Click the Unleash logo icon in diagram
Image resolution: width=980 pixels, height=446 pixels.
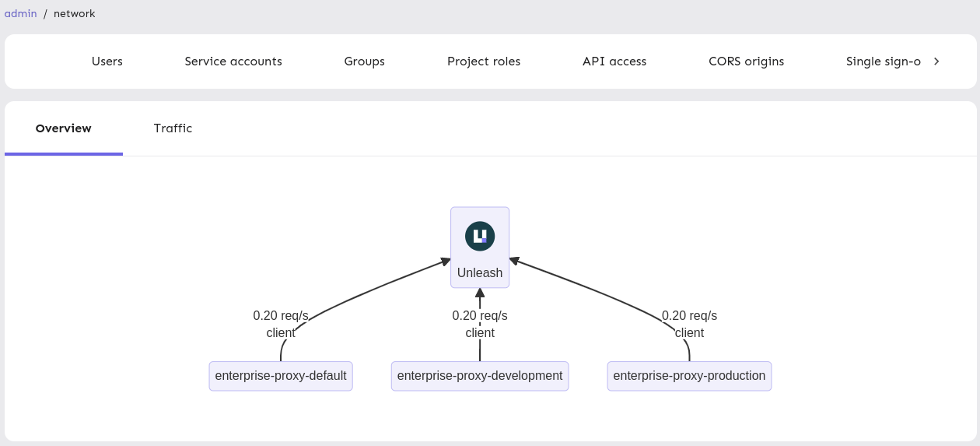point(480,236)
